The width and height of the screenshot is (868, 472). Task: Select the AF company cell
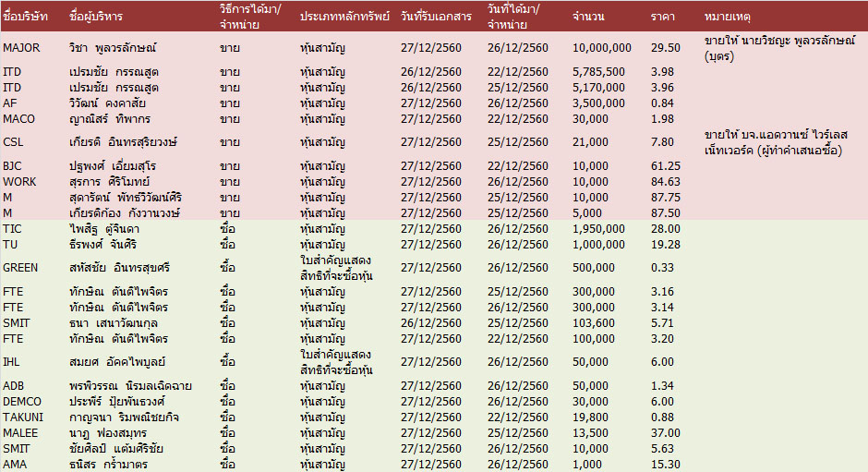pos(10,103)
